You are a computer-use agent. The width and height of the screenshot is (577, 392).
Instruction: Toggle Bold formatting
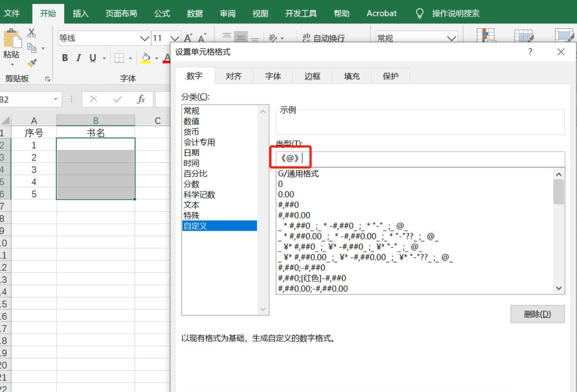[x=65, y=58]
